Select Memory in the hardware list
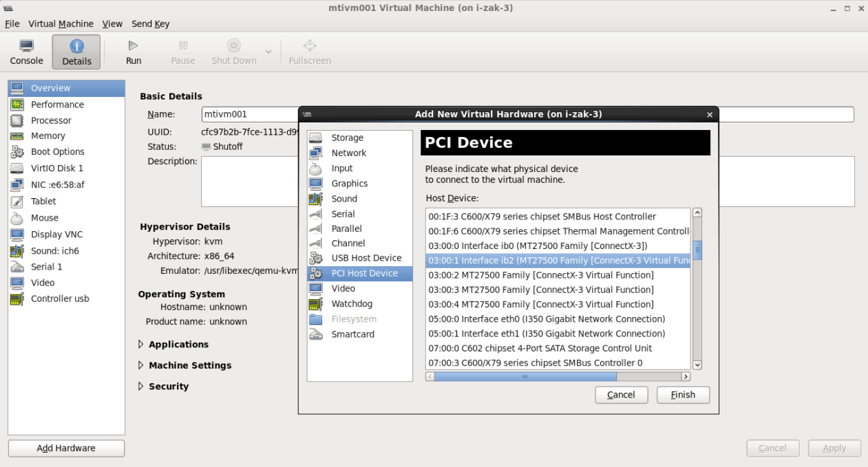Image resolution: width=868 pixels, height=467 pixels. click(67, 136)
